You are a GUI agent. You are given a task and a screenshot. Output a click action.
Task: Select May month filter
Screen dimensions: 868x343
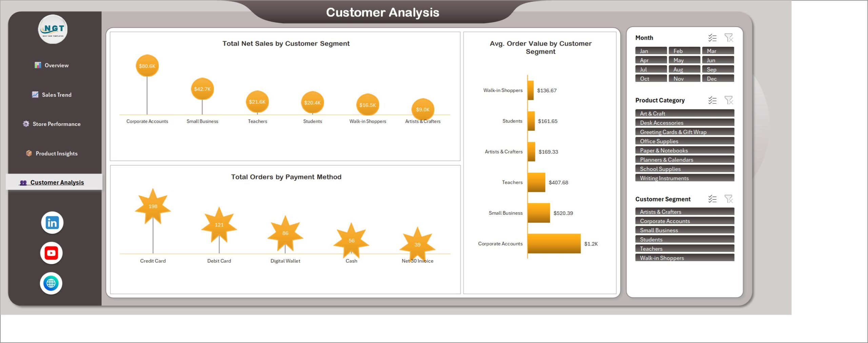point(685,60)
